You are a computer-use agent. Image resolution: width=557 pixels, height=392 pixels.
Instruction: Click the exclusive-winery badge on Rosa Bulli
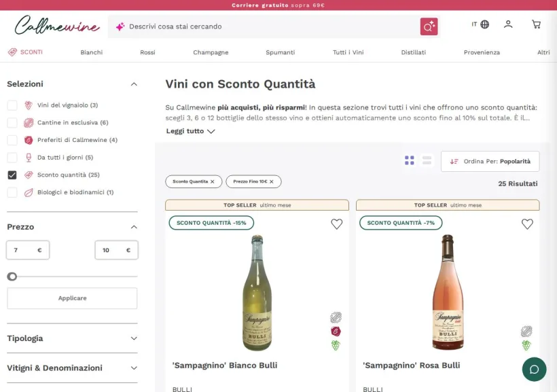click(526, 332)
